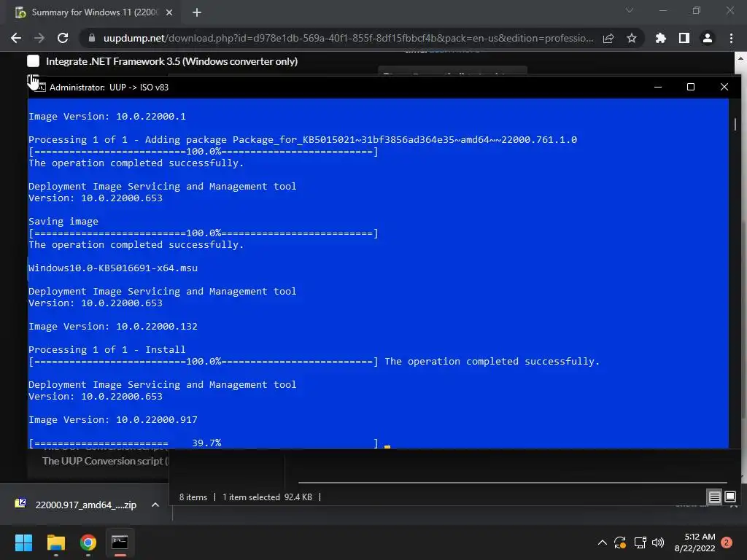The height and width of the screenshot is (560, 747).
Task: Open Google Chrome from taskbar
Action: coord(88,542)
